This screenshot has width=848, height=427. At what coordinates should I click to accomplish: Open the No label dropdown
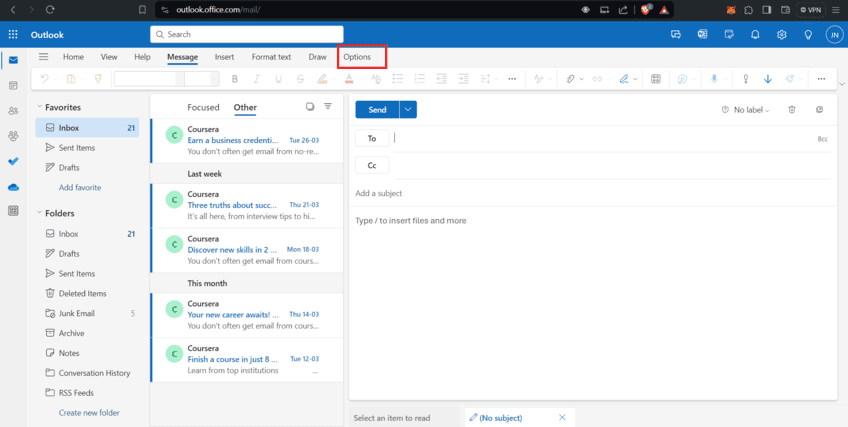(x=745, y=110)
